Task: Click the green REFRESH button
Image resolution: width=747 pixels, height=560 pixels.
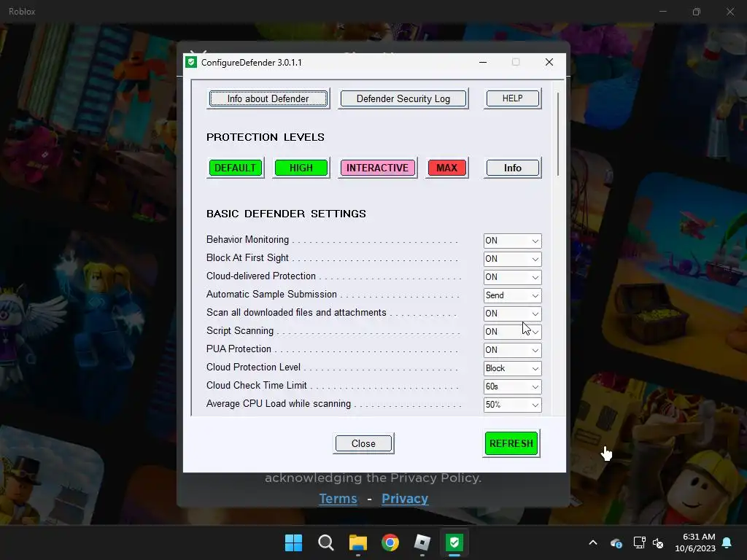Action: [x=511, y=443]
